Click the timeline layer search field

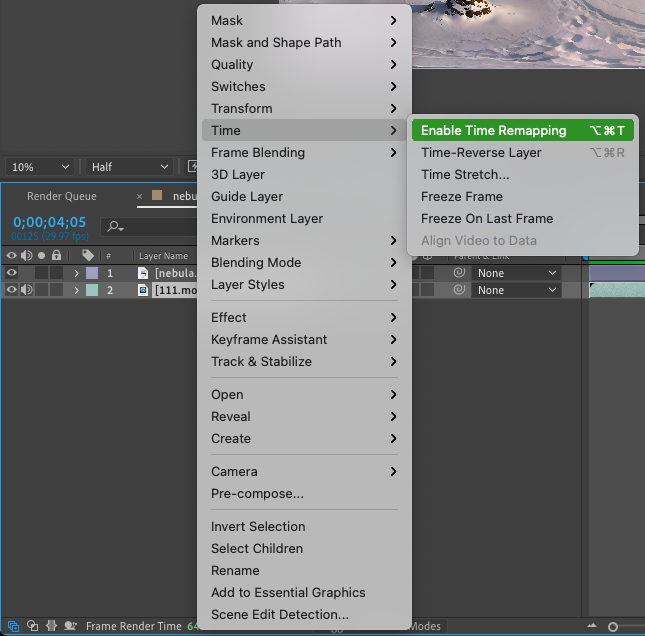click(x=150, y=226)
